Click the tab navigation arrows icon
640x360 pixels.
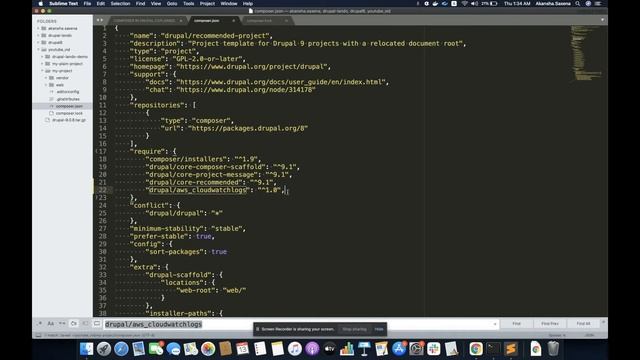100,20
